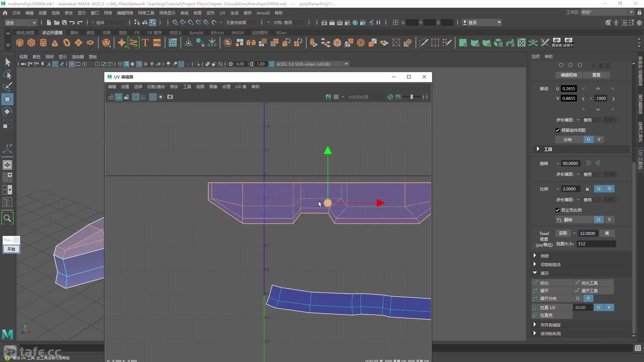Open the main UV menu

(222, 13)
